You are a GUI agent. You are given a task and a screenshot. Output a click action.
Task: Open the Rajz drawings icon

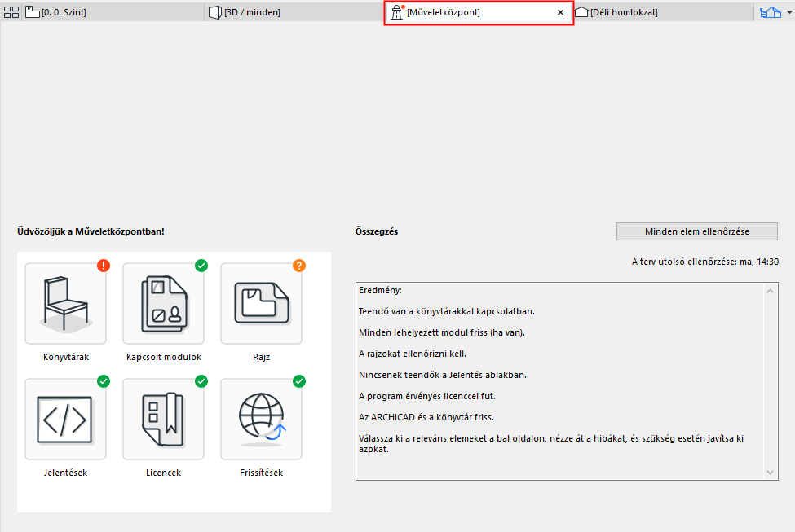click(261, 304)
